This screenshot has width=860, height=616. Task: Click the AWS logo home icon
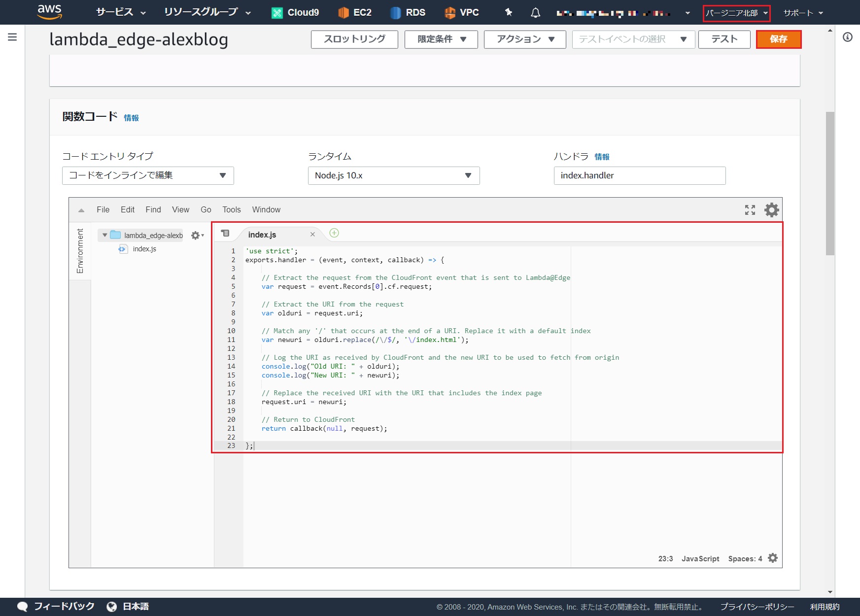[x=50, y=12]
